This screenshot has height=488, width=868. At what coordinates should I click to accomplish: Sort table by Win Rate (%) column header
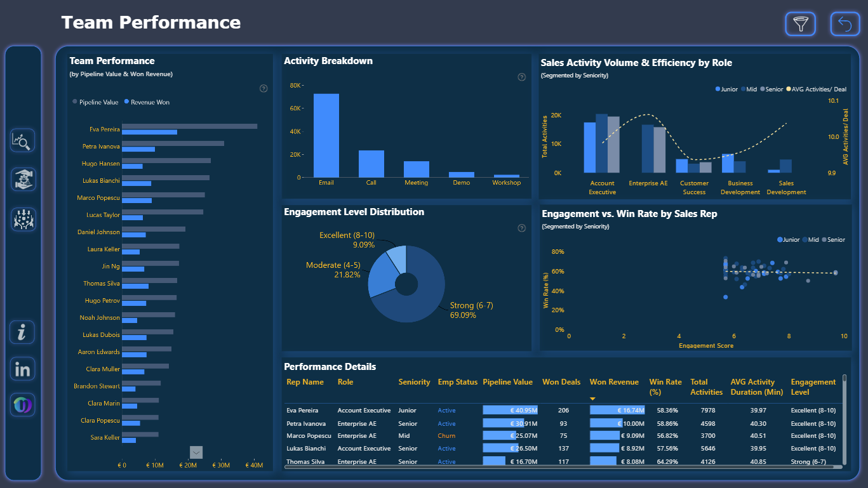665,387
